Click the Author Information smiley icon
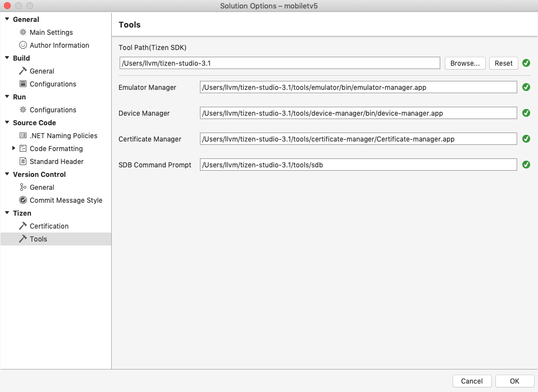Screen dimensions: 538x392 click(22, 45)
